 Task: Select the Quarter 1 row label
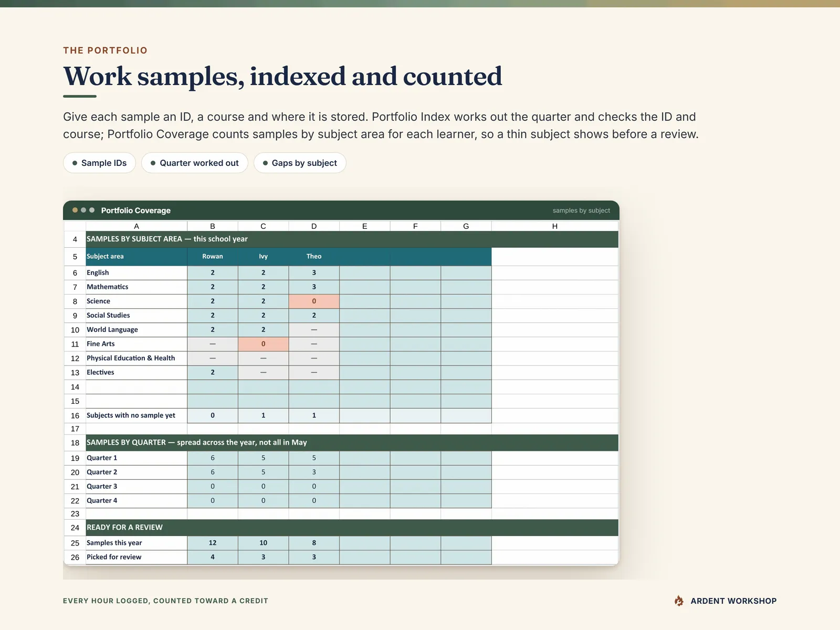pos(136,458)
